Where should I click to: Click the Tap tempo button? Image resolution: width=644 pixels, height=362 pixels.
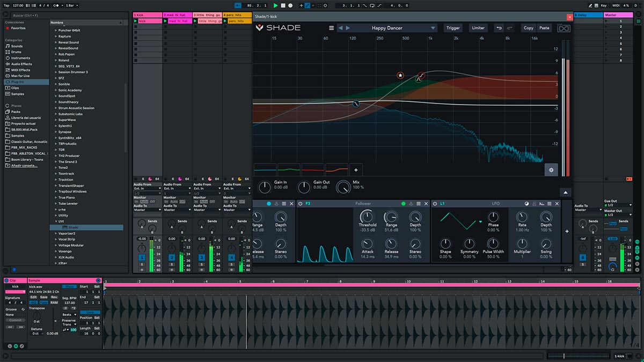pos(7,5)
